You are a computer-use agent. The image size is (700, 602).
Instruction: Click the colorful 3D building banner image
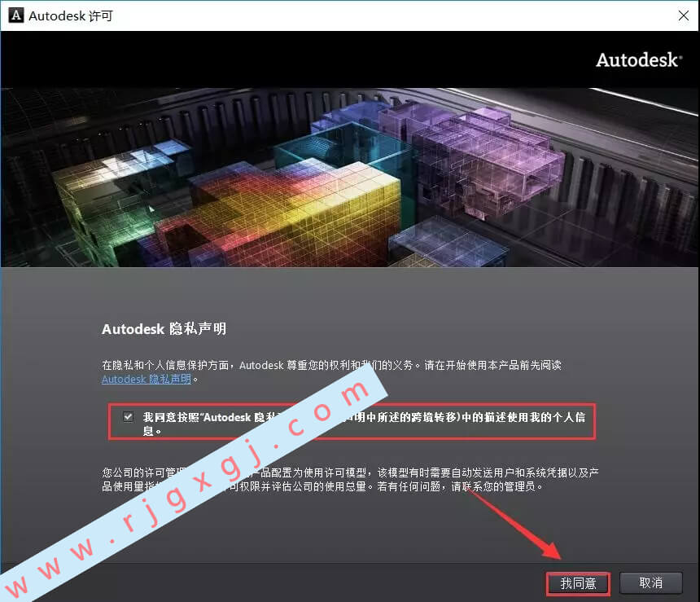[349, 178]
